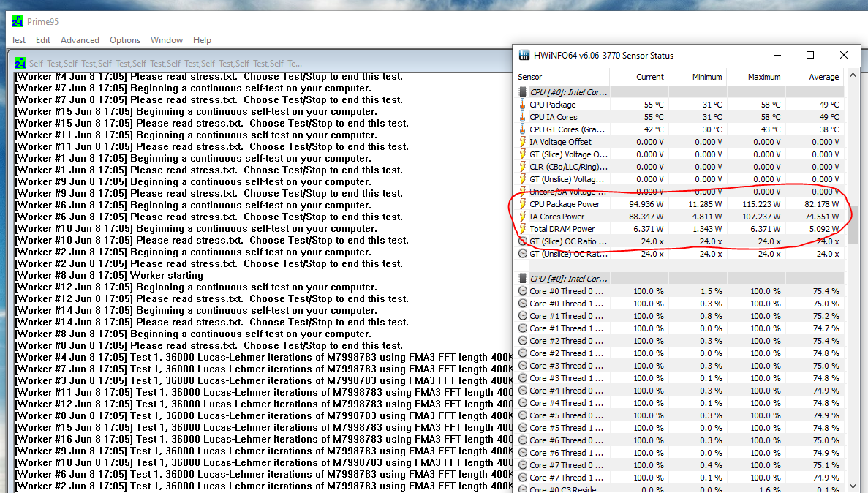Click the second CPU [#0] Intel group chip icon
This screenshot has height=493, width=868.
click(522, 279)
